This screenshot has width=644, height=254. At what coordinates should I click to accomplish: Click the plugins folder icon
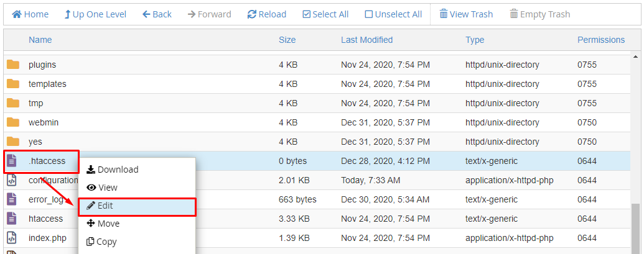(x=13, y=65)
